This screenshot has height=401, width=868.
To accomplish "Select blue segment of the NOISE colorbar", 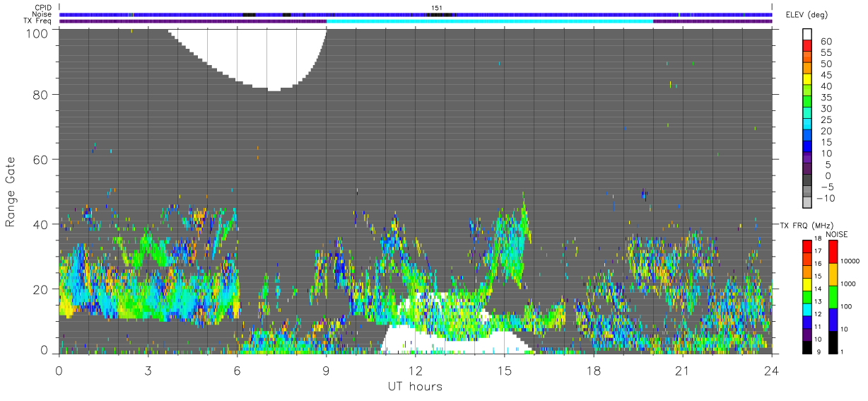I will (x=833, y=319).
